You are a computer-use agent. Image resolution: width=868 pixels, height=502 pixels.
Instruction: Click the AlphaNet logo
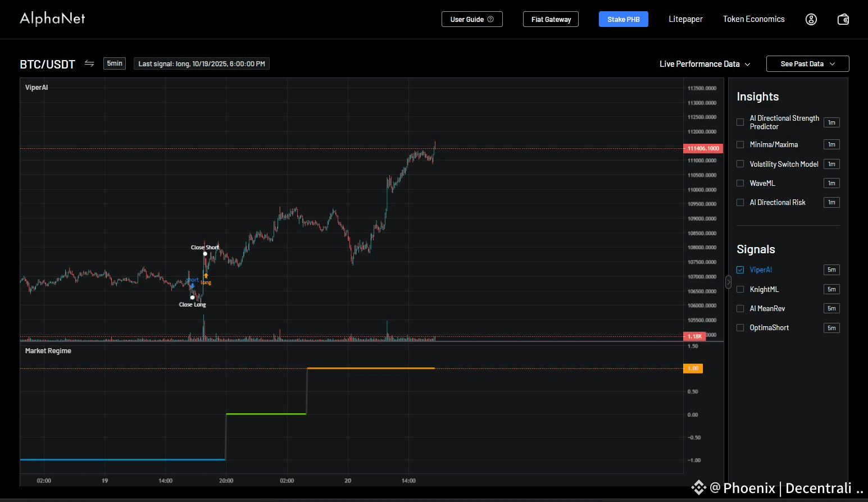point(52,19)
